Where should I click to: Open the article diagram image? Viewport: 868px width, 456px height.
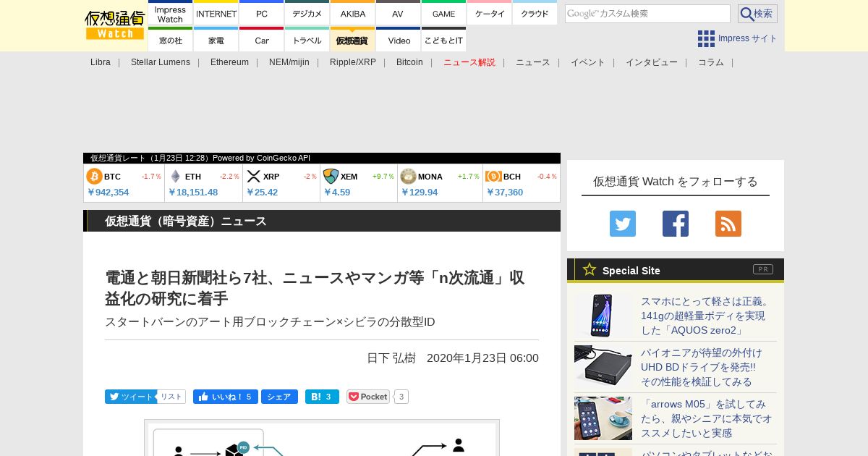coord(322,438)
